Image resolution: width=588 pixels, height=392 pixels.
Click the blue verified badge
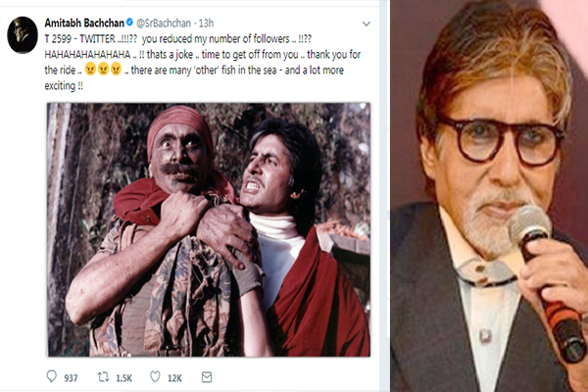point(129,23)
